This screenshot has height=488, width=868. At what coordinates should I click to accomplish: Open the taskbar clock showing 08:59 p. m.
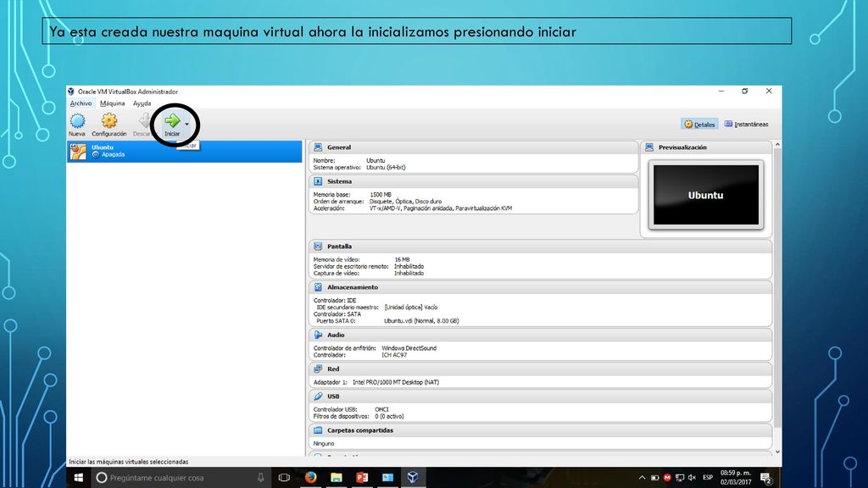pos(736,478)
